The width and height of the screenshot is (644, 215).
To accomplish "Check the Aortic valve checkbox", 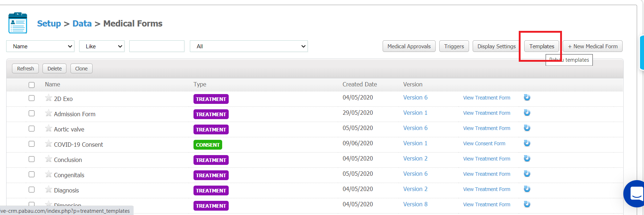I will point(32,129).
